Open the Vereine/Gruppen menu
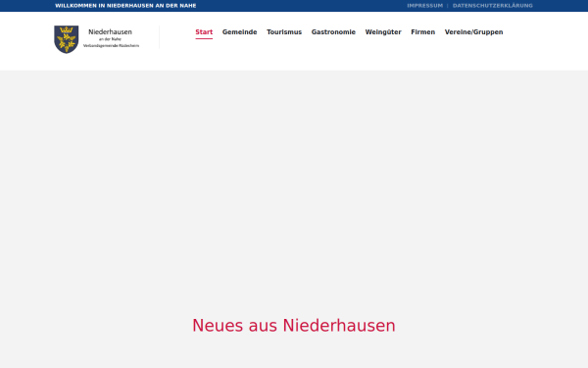The height and width of the screenshot is (368, 588). (474, 32)
